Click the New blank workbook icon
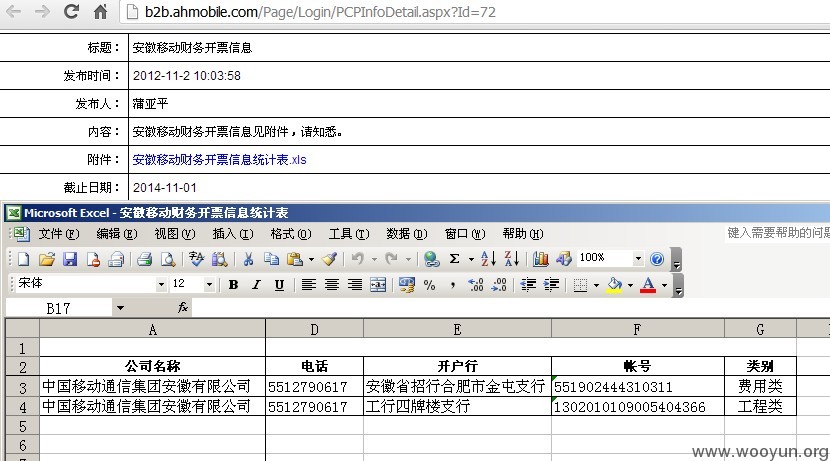This screenshot has height=461, width=830. pyautogui.click(x=23, y=259)
